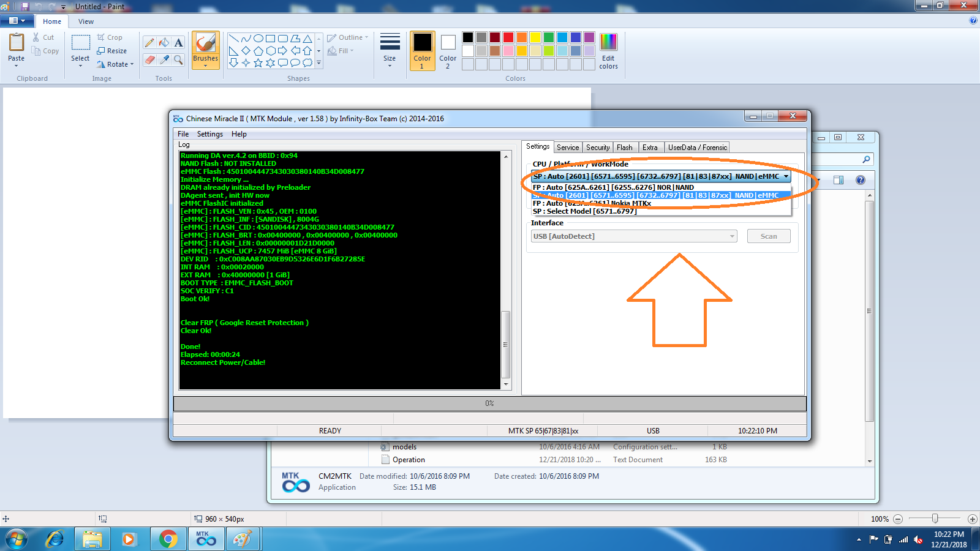Image resolution: width=980 pixels, height=551 pixels.
Task: Open the Windows Start menu
Action: click(x=17, y=539)
